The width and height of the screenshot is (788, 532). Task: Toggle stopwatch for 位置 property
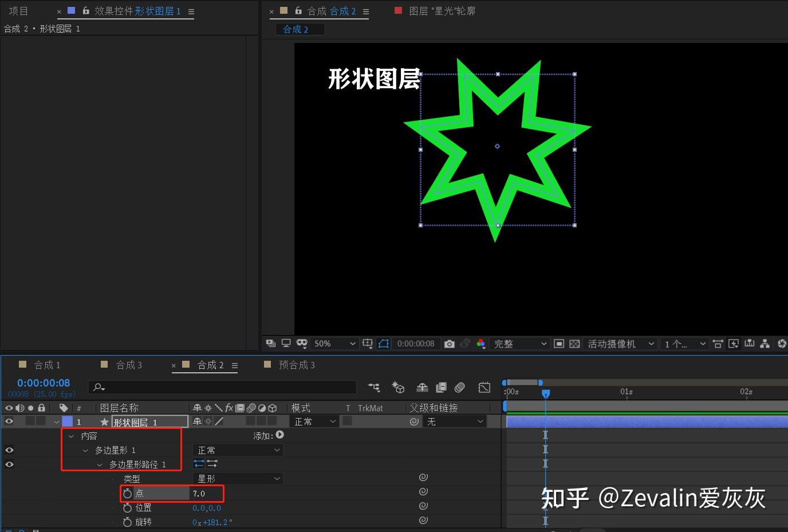pyautogui.click(x=127, y=507)
